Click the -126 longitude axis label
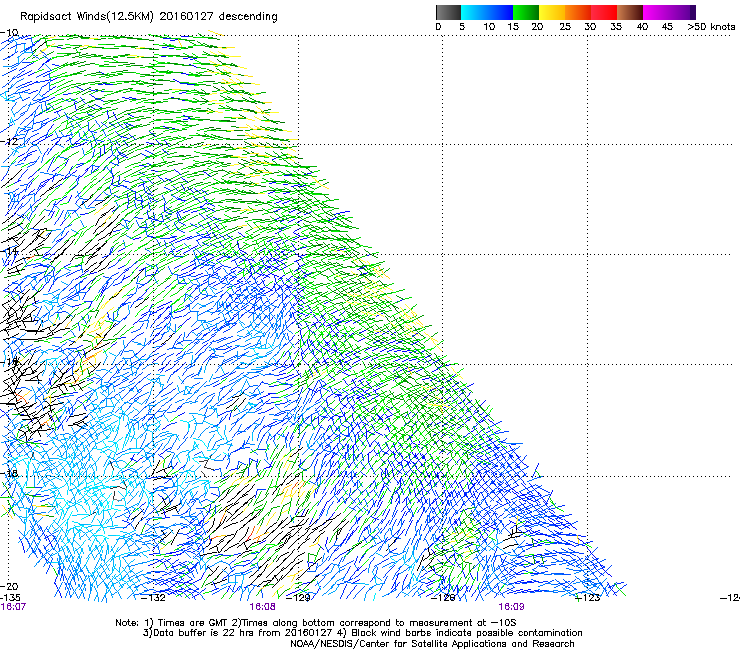 (x=443, y=598)
